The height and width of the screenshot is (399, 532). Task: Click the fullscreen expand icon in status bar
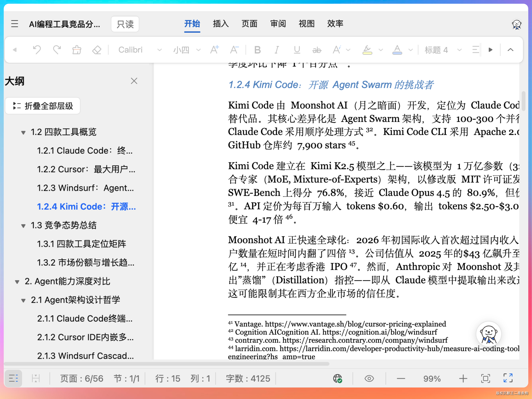508,378
